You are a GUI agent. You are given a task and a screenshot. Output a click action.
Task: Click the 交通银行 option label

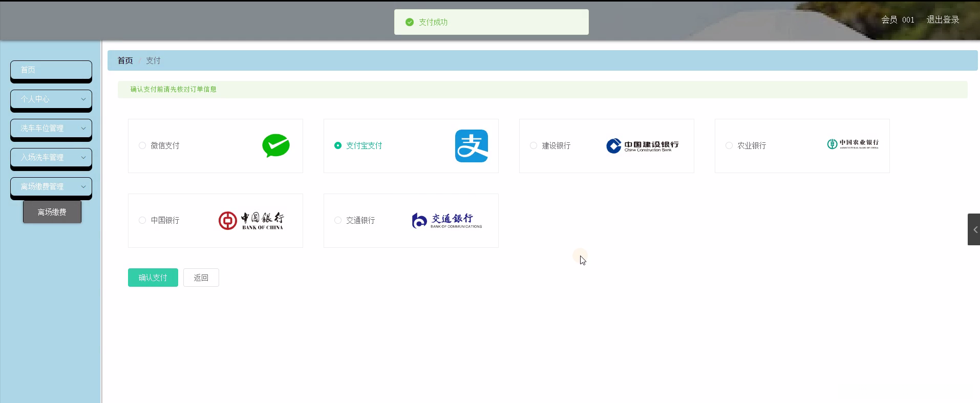(360, 220)
